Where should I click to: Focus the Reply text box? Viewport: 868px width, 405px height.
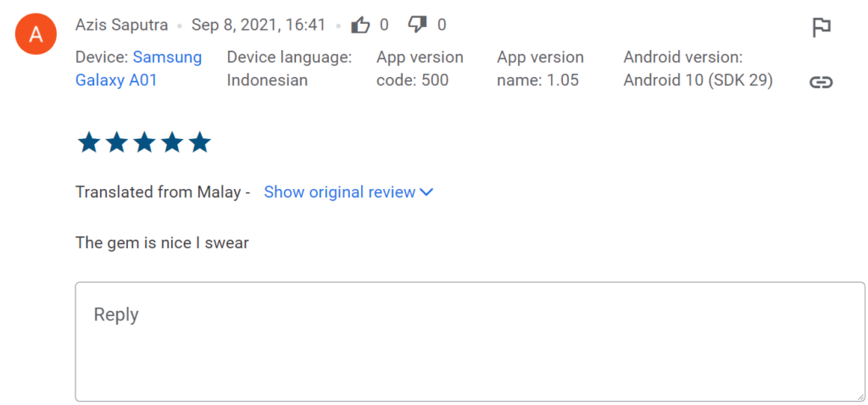pos(470,341)
